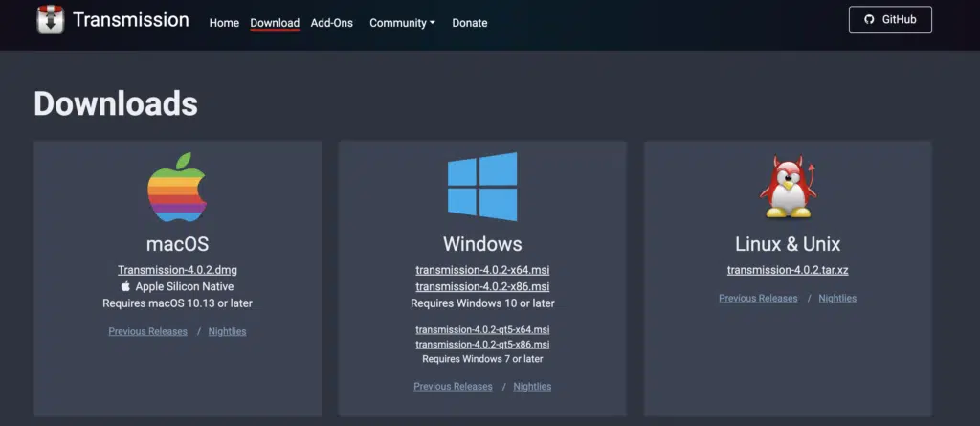This screenshot has width=980, height=426.
Task: Click 'Apple Silicon Native' text
Action: pyautogui.click(x=185, y=286)
